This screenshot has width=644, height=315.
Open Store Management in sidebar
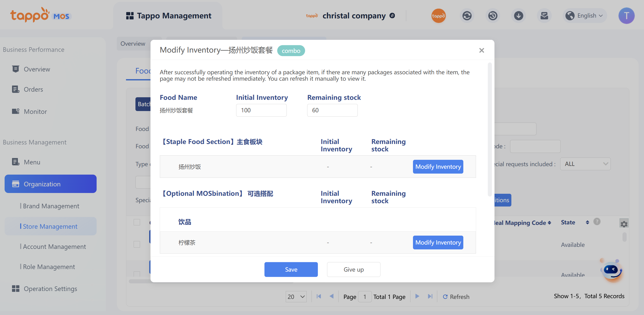pyautogui.click(x=50, y=226)
